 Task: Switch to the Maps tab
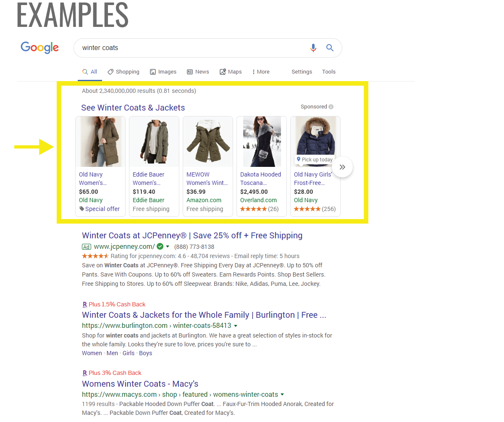[x=231, y=72]
